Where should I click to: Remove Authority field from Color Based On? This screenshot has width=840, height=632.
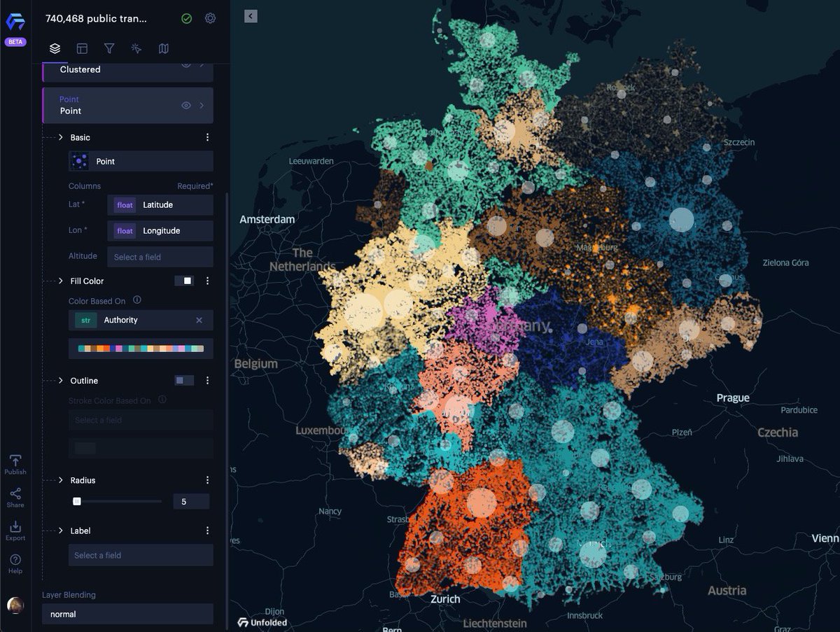coord(199,320)
